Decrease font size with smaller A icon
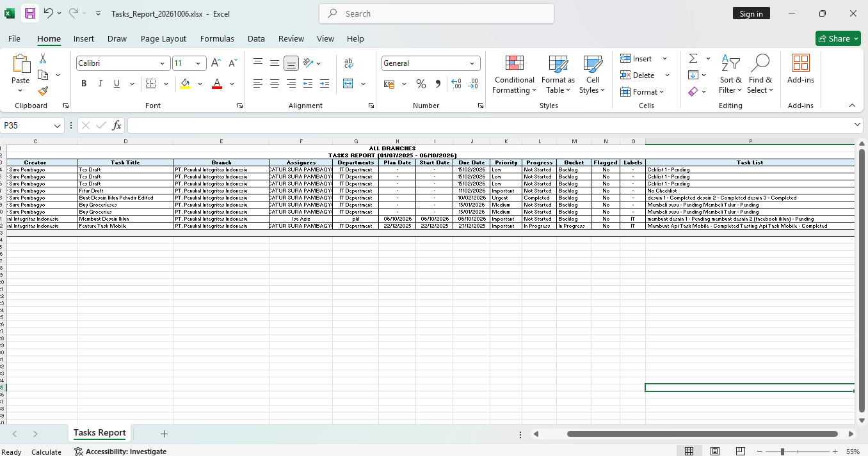868x456 pixels. (x=232, y=63)
